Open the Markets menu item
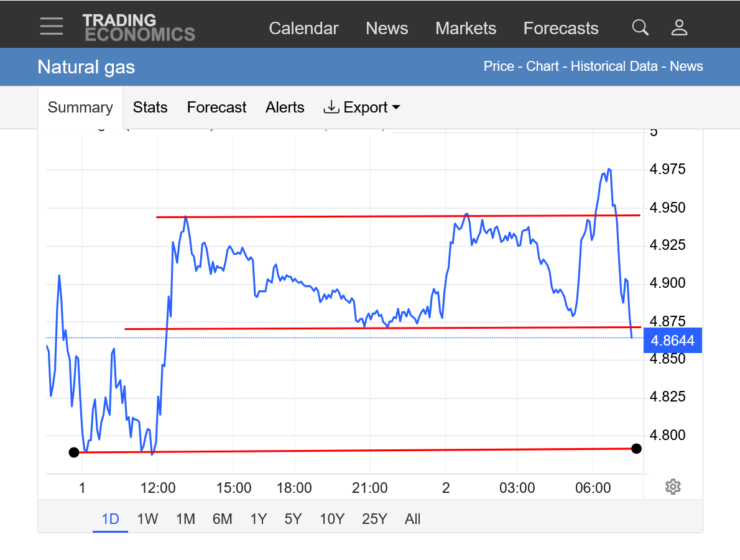 [x=466, y=29]
